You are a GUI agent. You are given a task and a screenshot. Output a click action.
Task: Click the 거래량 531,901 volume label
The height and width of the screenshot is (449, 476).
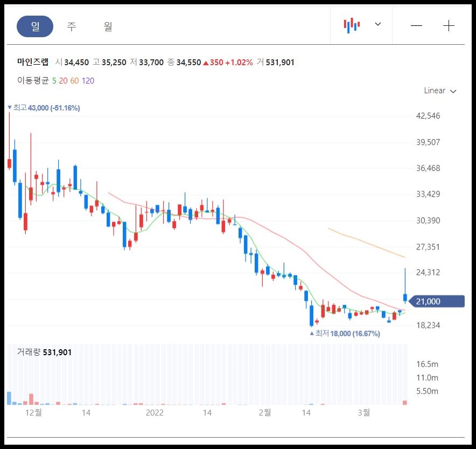click(44, 353)
